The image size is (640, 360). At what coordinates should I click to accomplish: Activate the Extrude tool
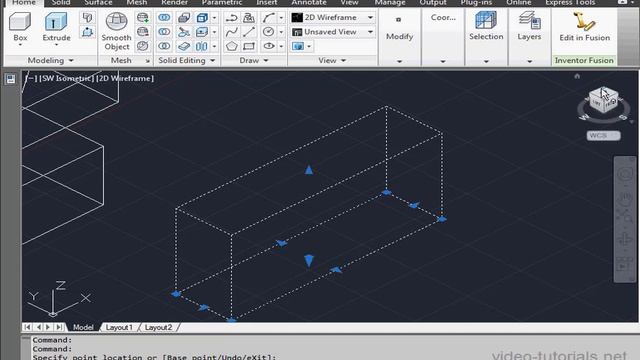(x=56, y=26)
